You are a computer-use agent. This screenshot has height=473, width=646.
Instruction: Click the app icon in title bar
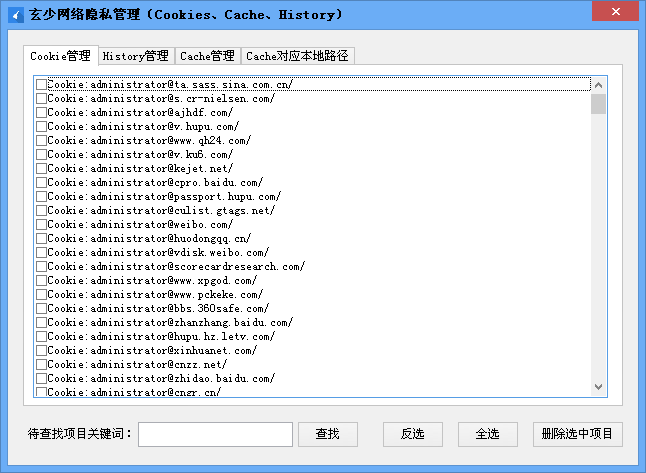coord(16,15)
